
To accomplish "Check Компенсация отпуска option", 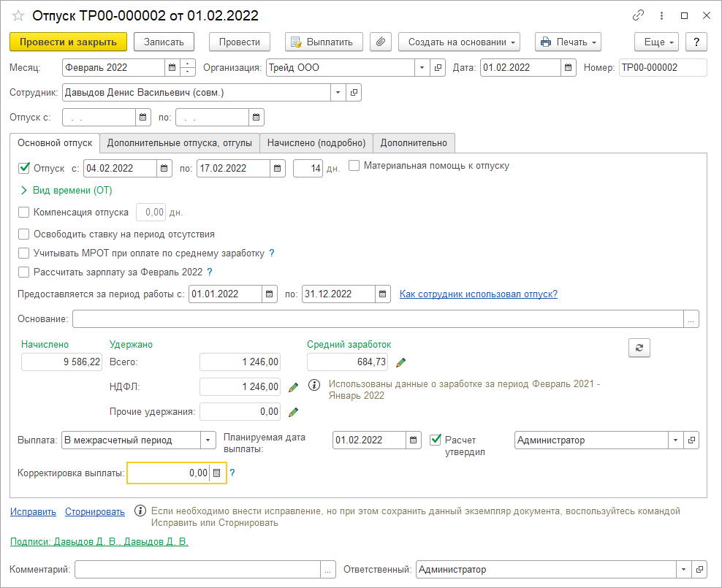I will tap(23, 213).
